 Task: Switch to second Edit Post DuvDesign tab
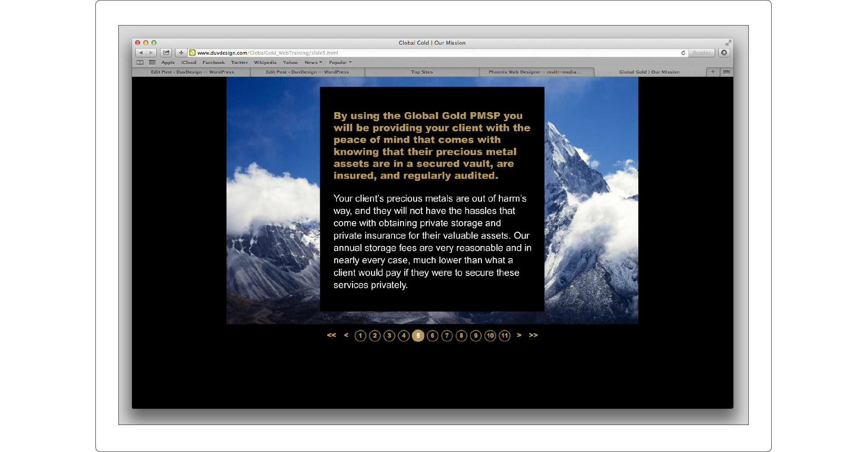307,72
